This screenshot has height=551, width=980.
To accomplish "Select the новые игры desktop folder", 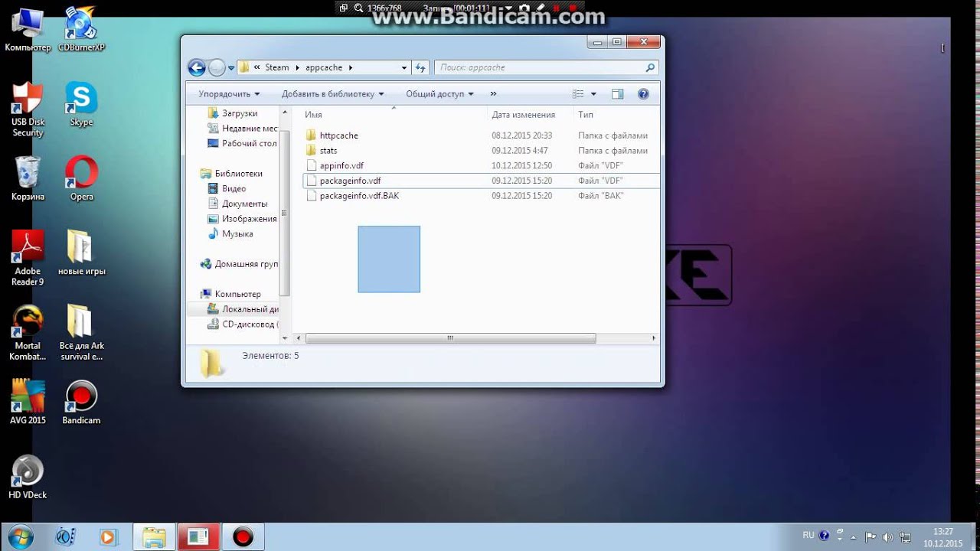I will pos(81,253).
